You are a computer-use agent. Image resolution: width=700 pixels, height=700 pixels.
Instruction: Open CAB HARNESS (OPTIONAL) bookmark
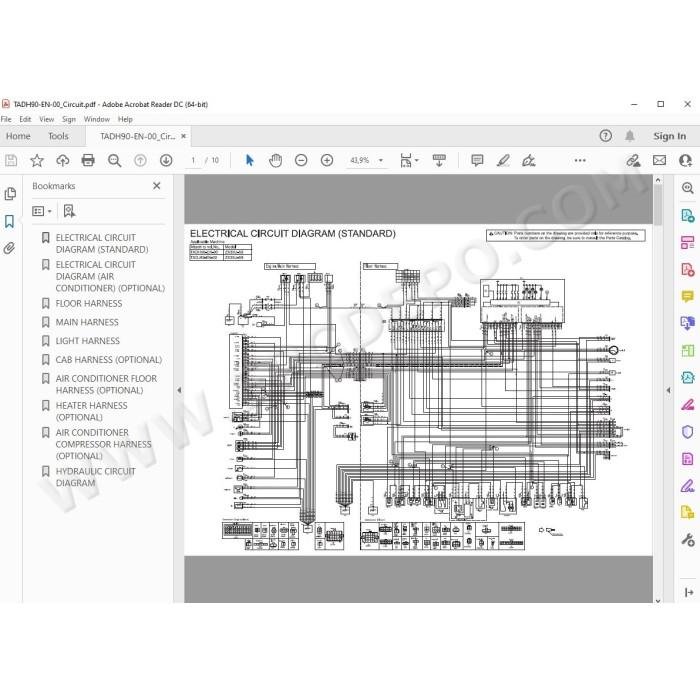pyautogui.click(x=108, y=360)
